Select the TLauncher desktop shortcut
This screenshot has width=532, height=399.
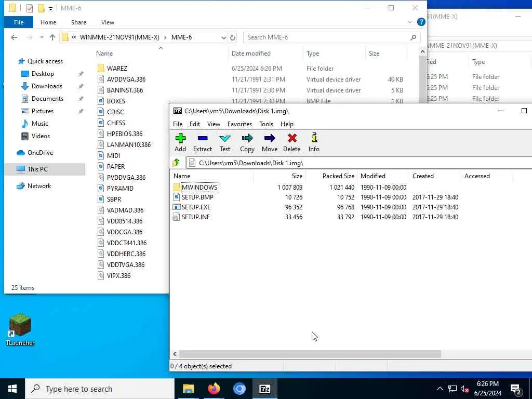pyautogui.click(x=20, y=329)
